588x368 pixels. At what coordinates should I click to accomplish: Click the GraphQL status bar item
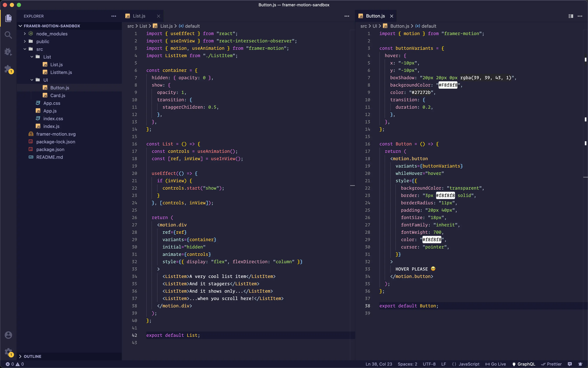(524, 364)
